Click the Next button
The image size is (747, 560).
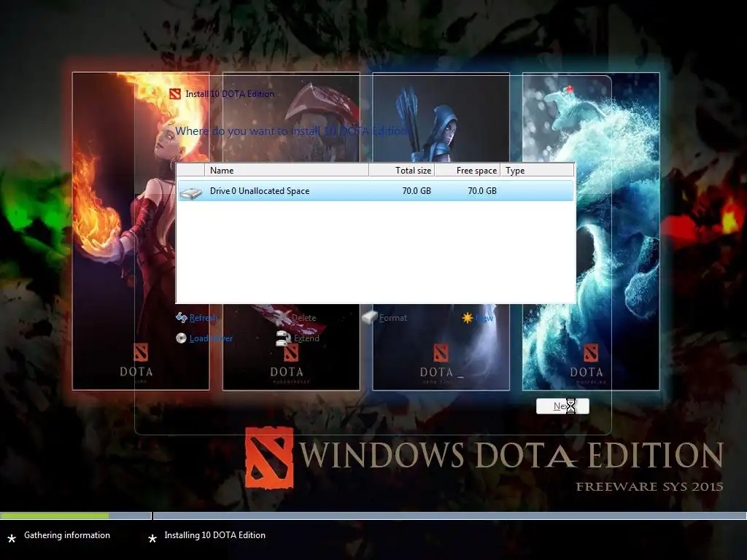pos(562,406)
